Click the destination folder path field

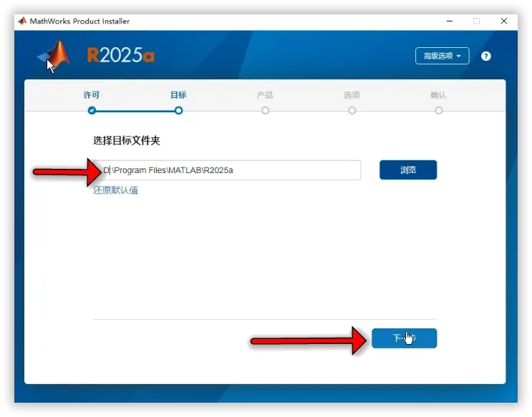tap(227, 170)
